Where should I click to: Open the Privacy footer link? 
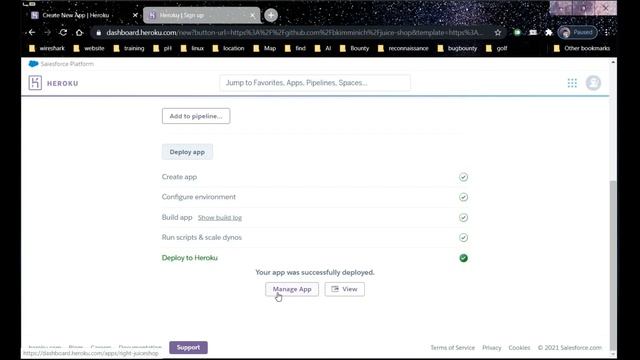coord(491,348)
